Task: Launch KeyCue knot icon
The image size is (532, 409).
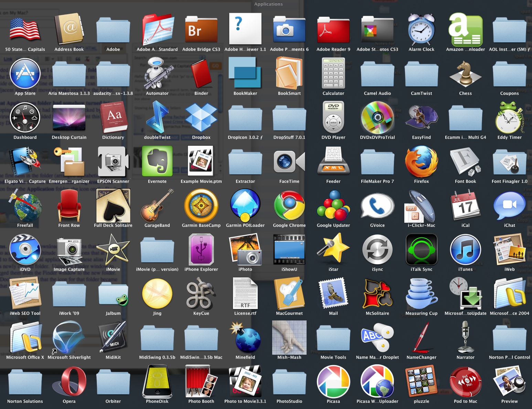Action: tap(201, 293)
